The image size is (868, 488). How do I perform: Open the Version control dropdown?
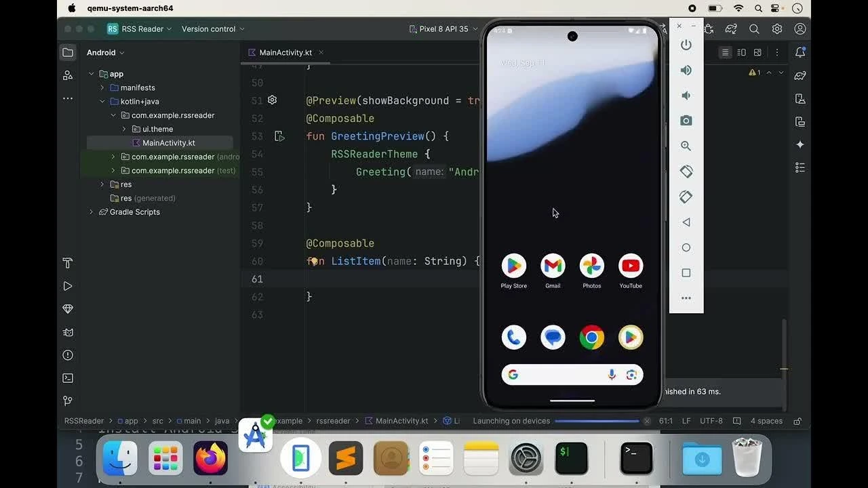tap(213, 29)
